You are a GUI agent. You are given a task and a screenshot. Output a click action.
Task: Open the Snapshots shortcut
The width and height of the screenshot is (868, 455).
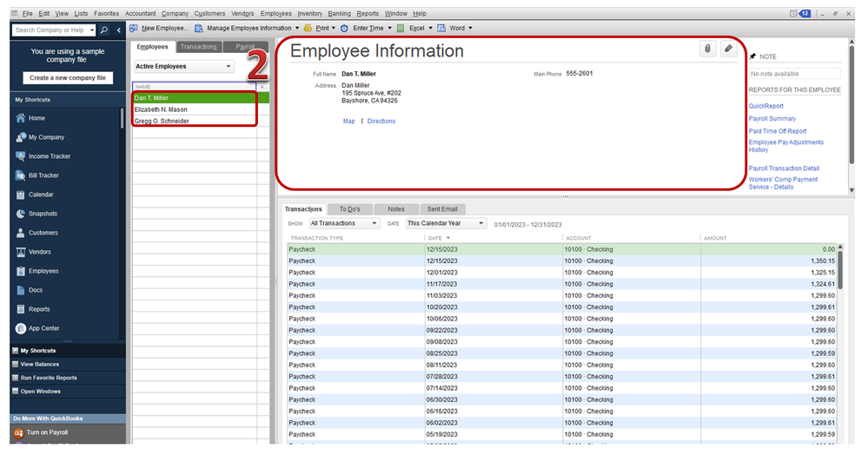tap(36, 214)
